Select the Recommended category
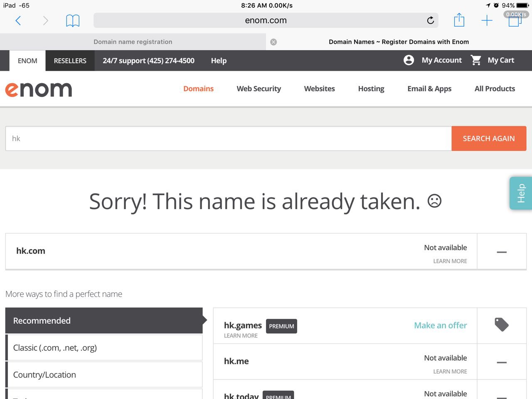Screen dimensions: 532x399 (x=104, y=320)
